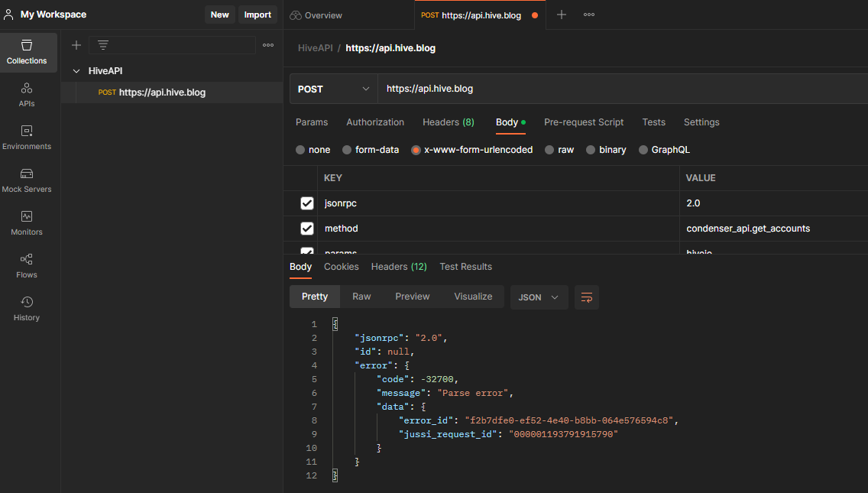868x493 pixels.
Task: Select the raw body type radio
Action: 549,150
